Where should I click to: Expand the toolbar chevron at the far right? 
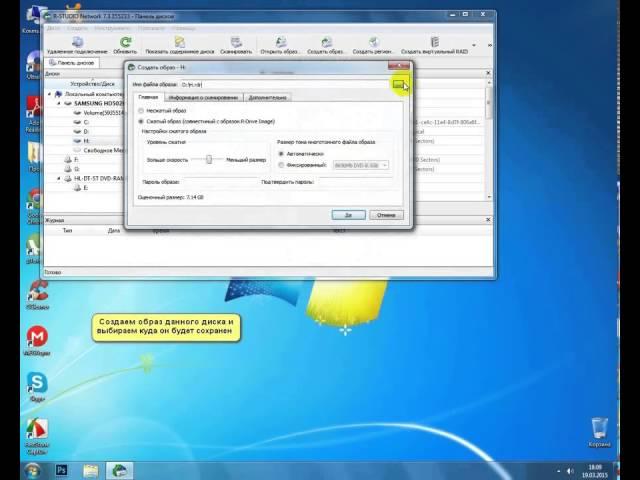489,45
